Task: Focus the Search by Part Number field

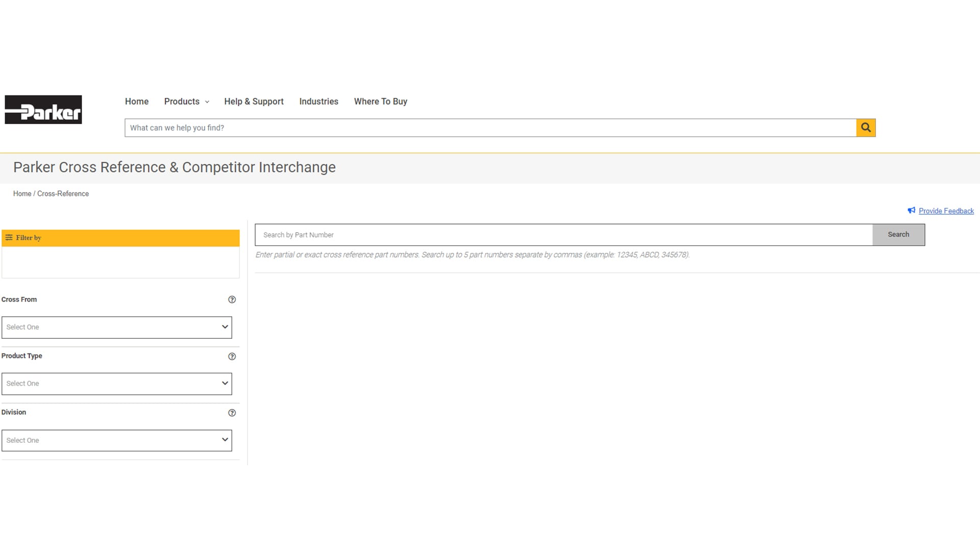Action: [x=563, y=235]
